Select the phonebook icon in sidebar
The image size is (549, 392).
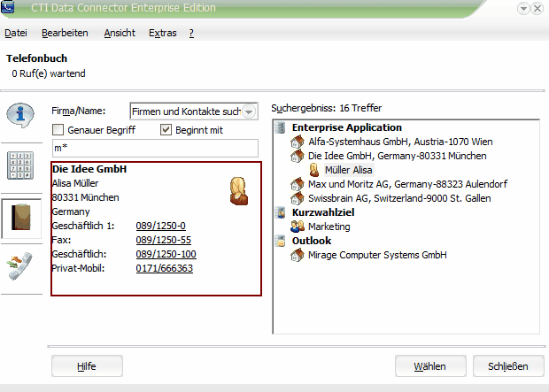[20, 219]
